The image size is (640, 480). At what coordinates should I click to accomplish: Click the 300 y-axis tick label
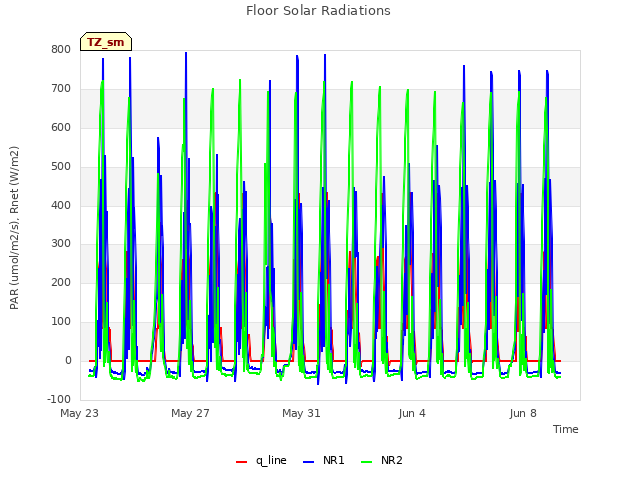click(x=61, y=244)
